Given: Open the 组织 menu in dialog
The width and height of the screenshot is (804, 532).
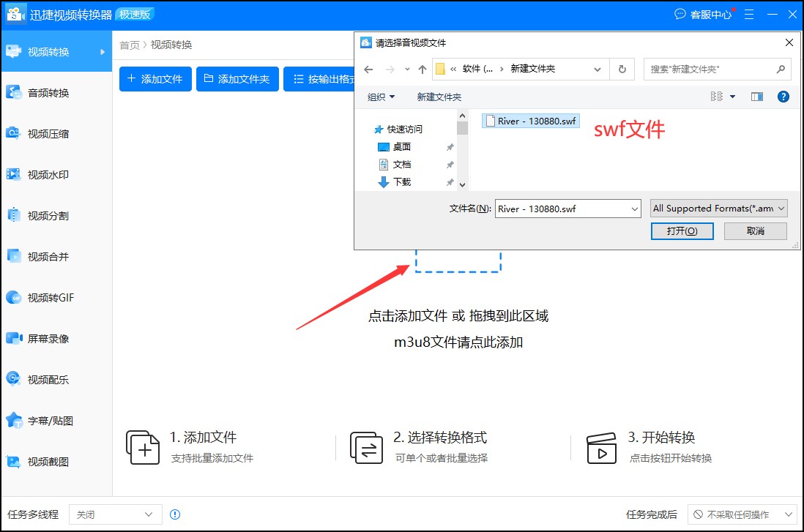Looking at the screenshot, I should click(x=381, y=96).
